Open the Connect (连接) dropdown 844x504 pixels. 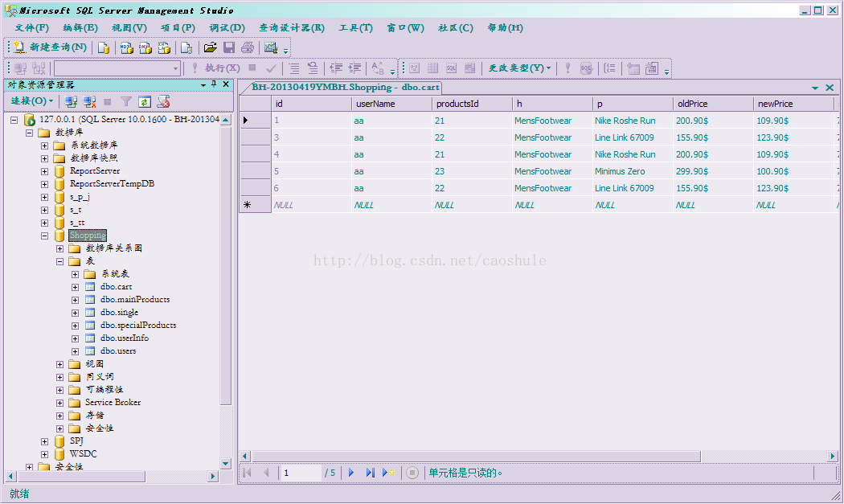32,101
